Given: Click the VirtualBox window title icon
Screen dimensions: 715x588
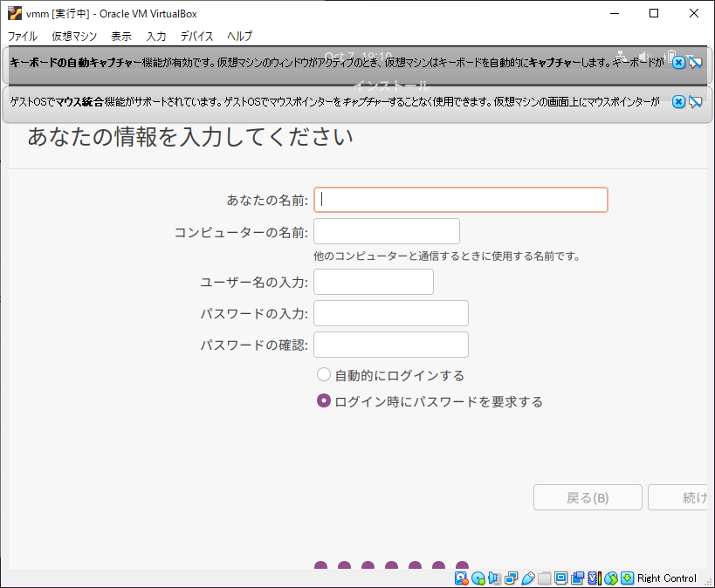Looking at the screenshot, I should coord(15,13).
